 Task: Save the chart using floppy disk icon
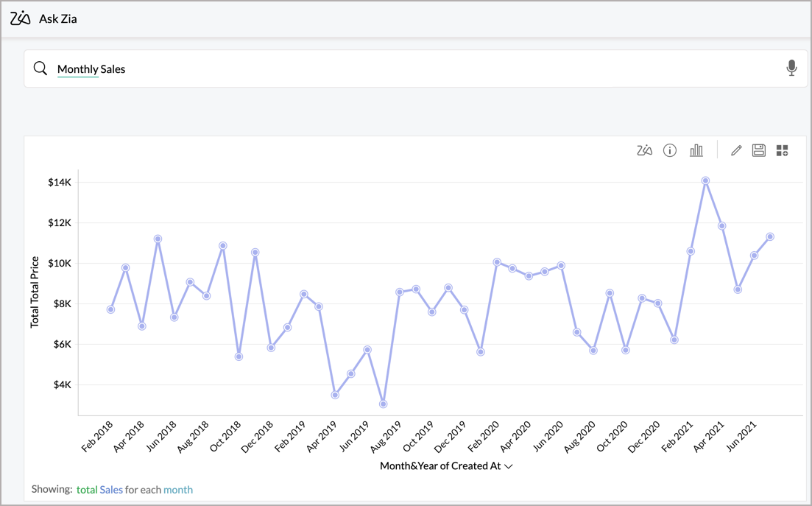758,150
